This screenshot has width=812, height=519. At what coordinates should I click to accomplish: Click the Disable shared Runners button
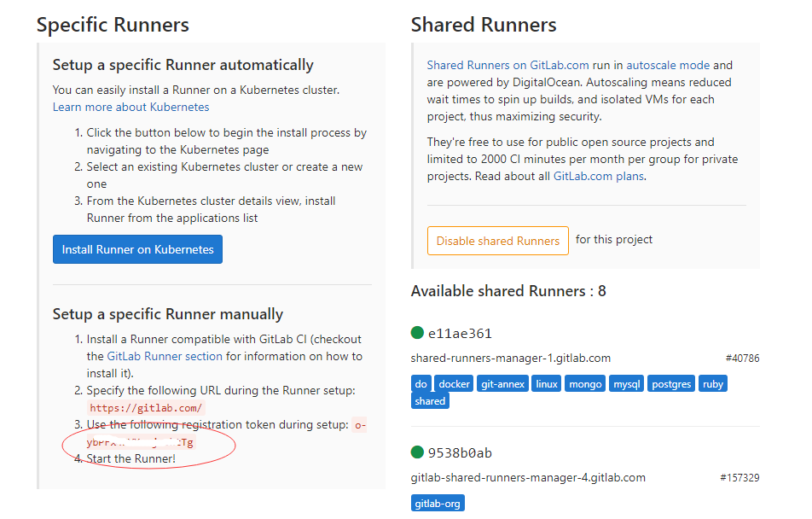[498, 241]
